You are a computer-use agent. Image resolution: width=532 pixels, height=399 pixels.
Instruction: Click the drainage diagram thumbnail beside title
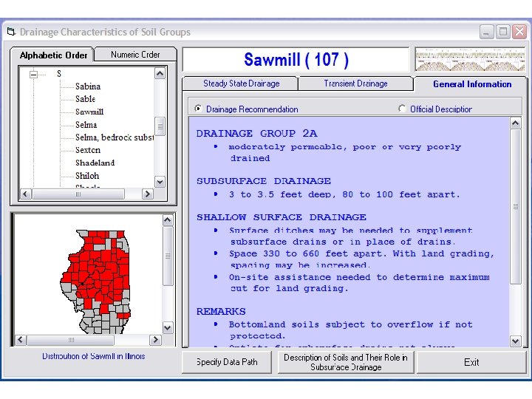tap(470, 59)
